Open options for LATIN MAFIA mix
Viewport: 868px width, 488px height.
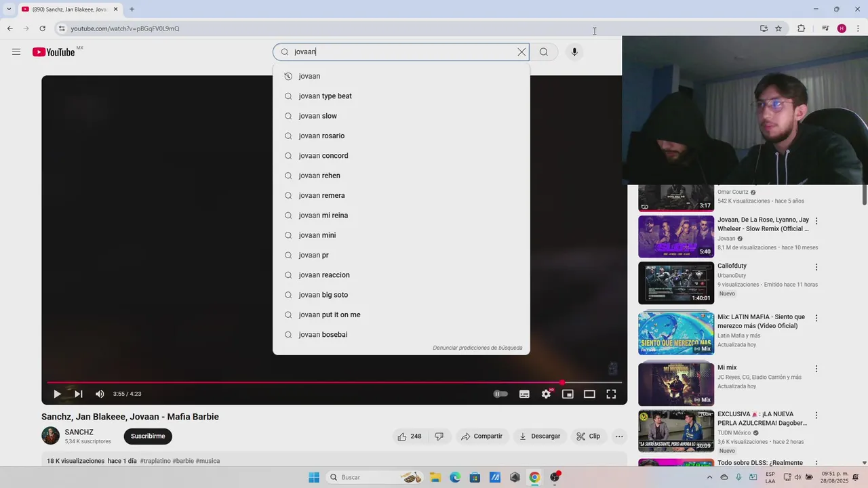816,318
